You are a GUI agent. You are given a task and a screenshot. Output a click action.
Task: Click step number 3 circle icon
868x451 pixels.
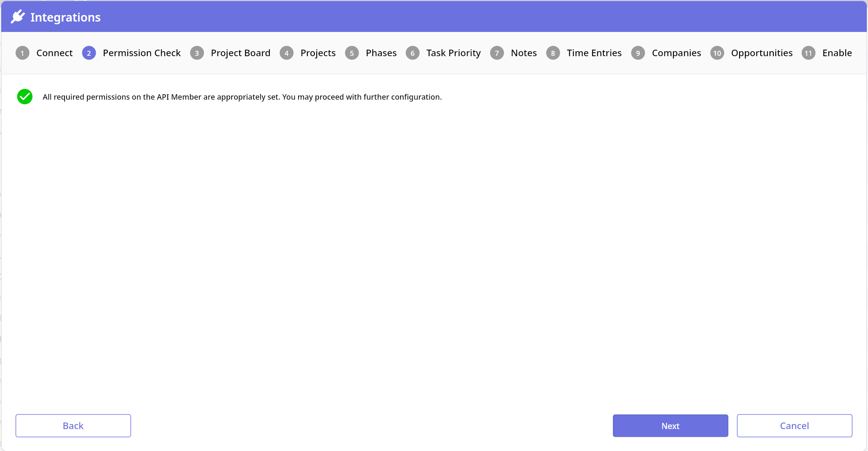tap(197, 53)
